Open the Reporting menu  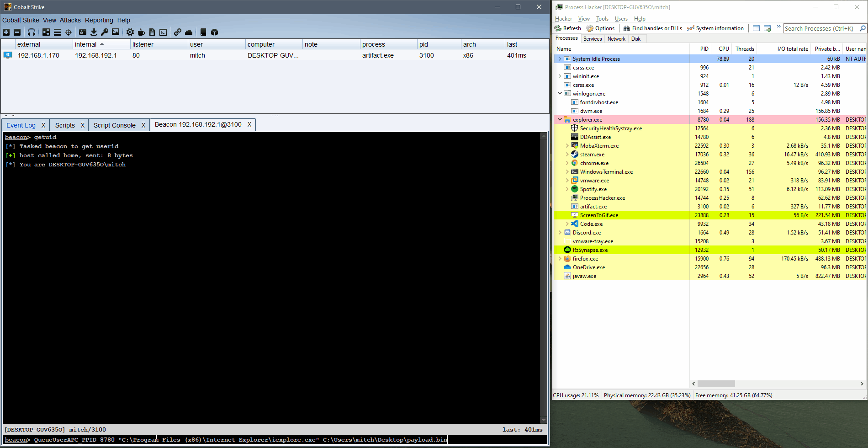pos(99,20)
